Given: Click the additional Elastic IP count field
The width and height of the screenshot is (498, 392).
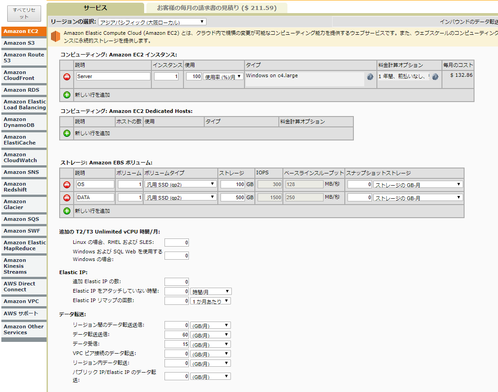Looking at the screenshot, I should [x=177, y=282].
